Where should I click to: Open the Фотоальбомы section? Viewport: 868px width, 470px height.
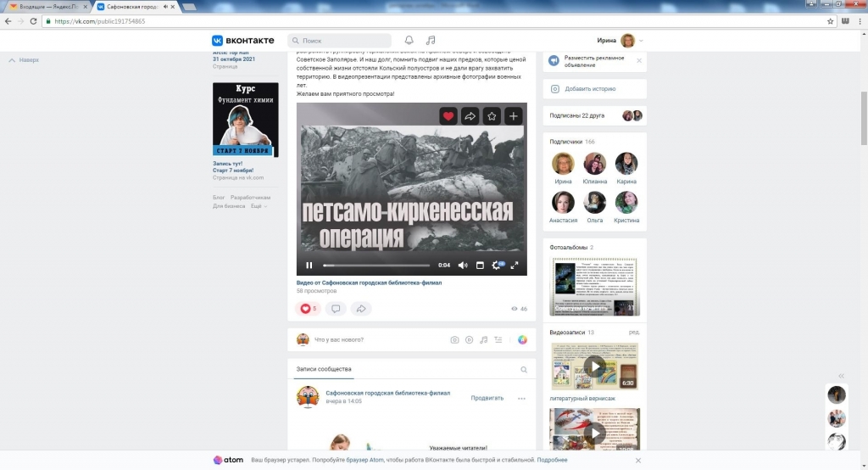coord(568,247)
